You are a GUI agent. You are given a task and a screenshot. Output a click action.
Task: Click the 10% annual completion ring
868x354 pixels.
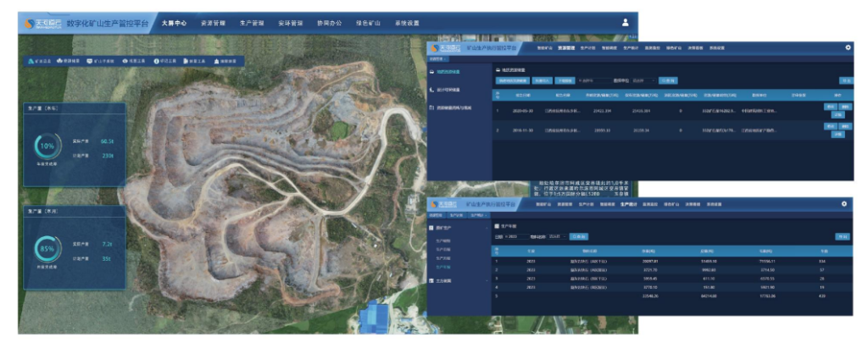pyautogui.click(x=47, y=147)
